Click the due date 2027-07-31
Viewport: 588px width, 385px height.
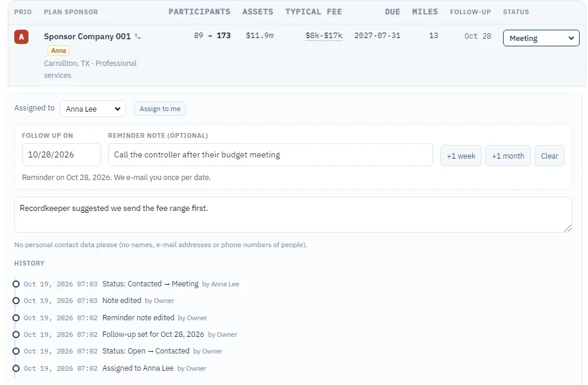pyautogui.click(x=377, y=36)
